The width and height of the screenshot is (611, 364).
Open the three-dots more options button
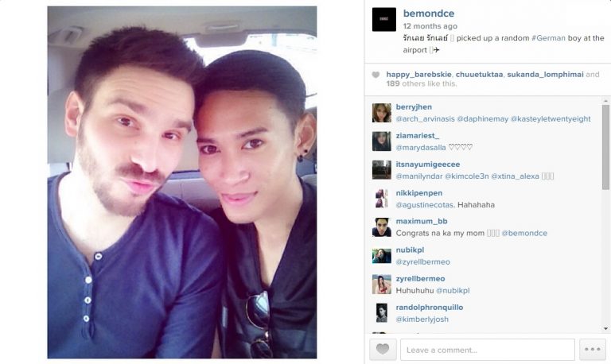coord(592,349)
